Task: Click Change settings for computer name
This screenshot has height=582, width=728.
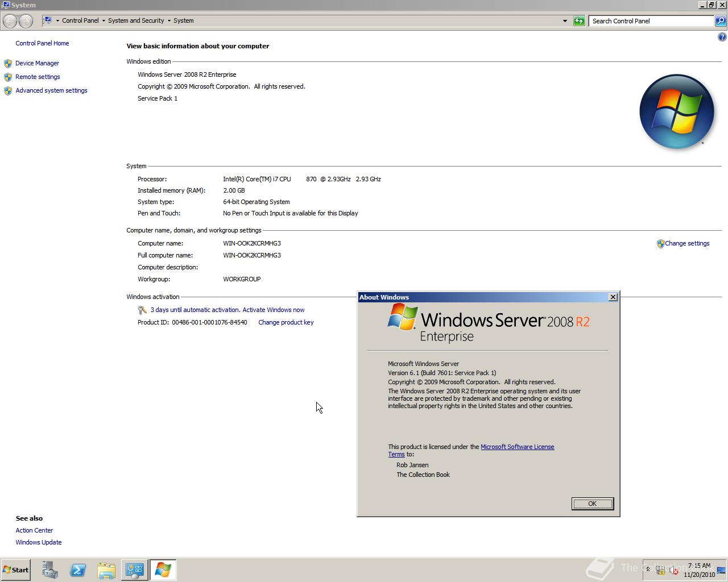Action: click(687, 243)
